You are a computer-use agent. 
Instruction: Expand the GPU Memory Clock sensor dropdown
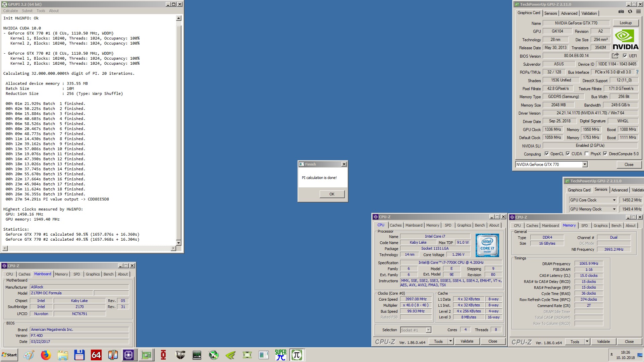click(614, 209)
